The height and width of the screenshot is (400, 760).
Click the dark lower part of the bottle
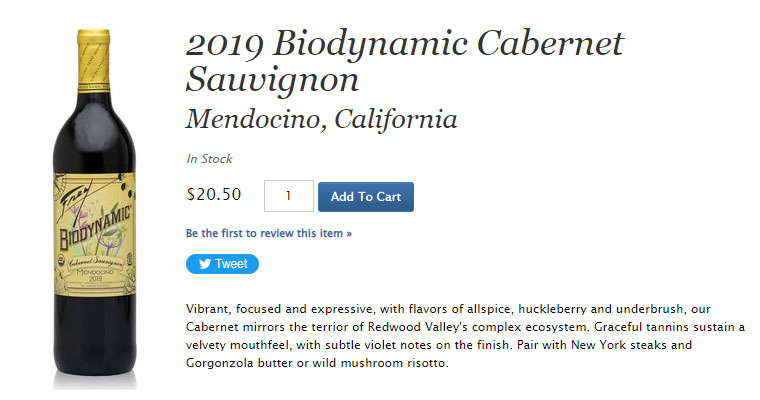tap(95, 335)
